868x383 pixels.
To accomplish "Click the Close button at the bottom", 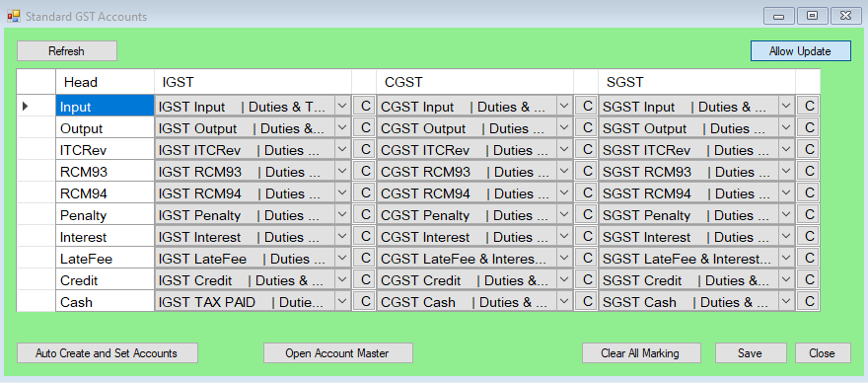I will (823, 353).
